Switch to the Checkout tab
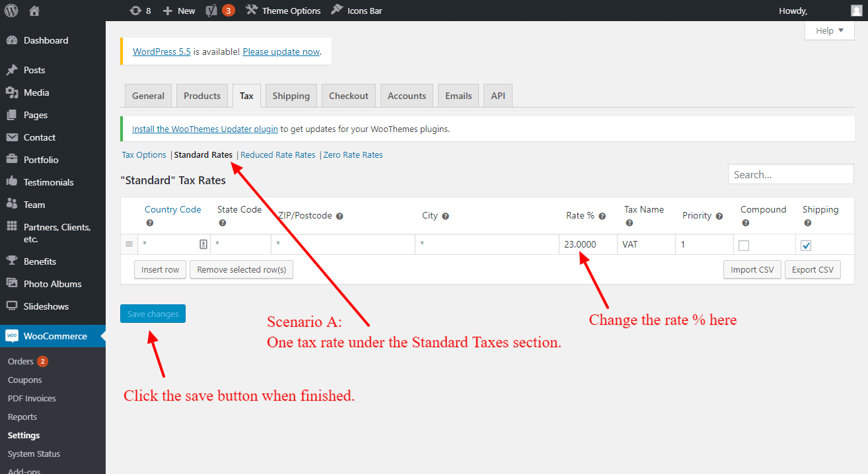Image resolution: width=868 pixels, height=474 pixels. click(x=349, y=96)
